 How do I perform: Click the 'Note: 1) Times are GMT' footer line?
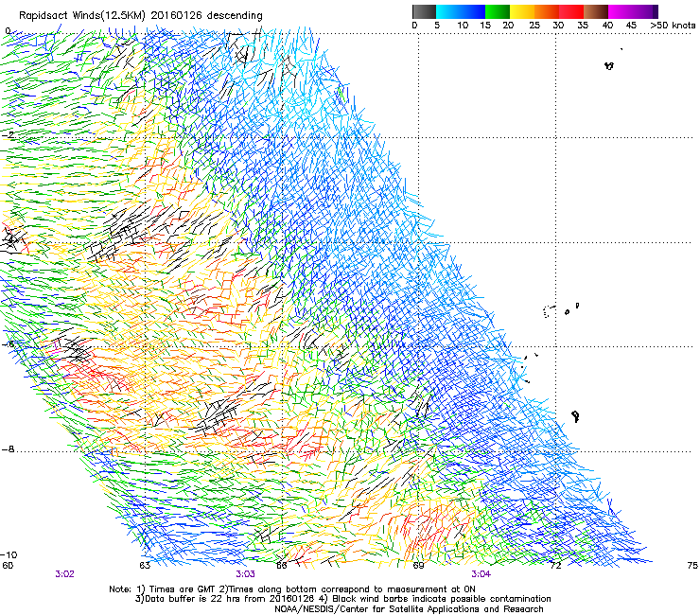click(x=292, y=589)
